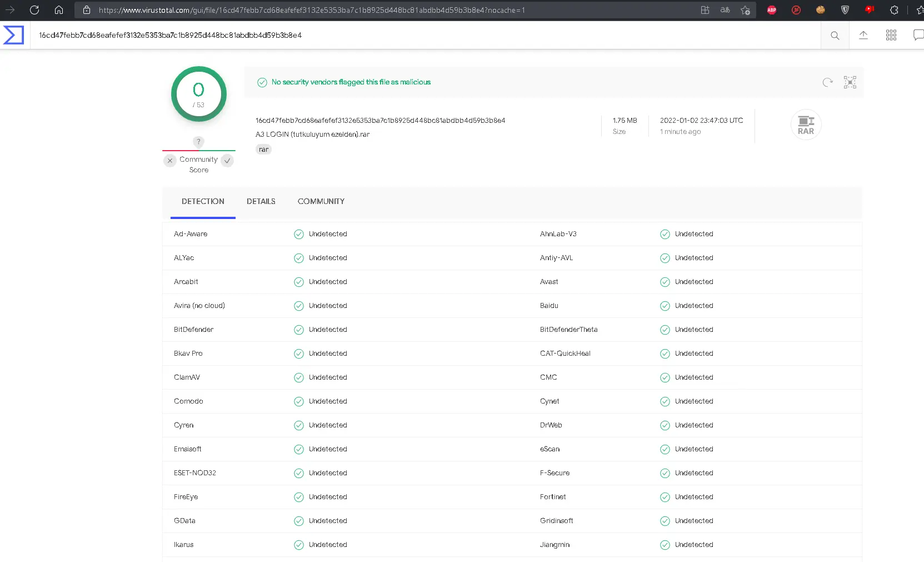This screenshot has width=924, height=562.
Task: Click the AhnLab-V3 vendor name
Action: (x=558, y=234)
